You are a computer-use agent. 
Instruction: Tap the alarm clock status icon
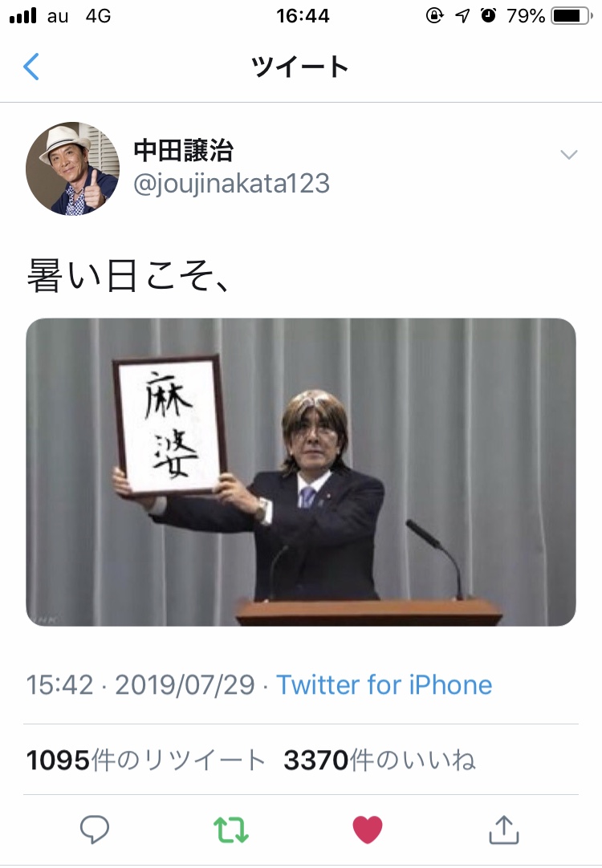[489, 15]
